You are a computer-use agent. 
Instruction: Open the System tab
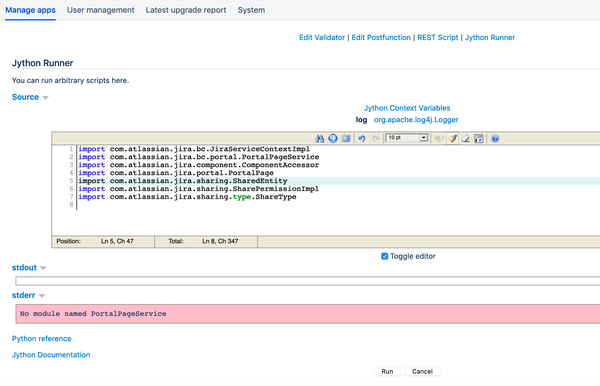251,10
